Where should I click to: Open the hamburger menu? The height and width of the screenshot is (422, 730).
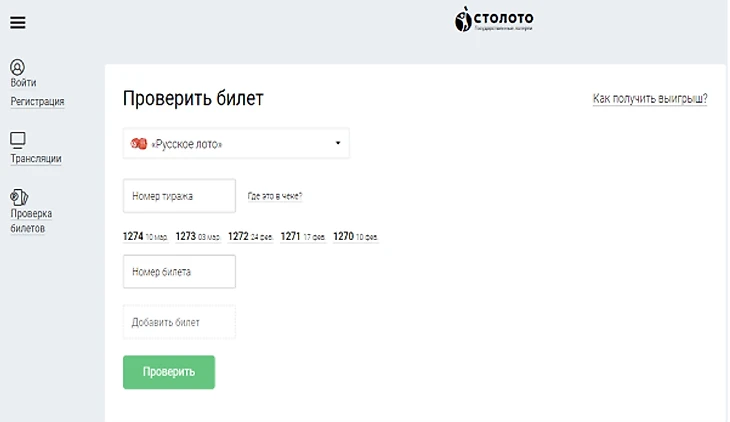(17, 23)
